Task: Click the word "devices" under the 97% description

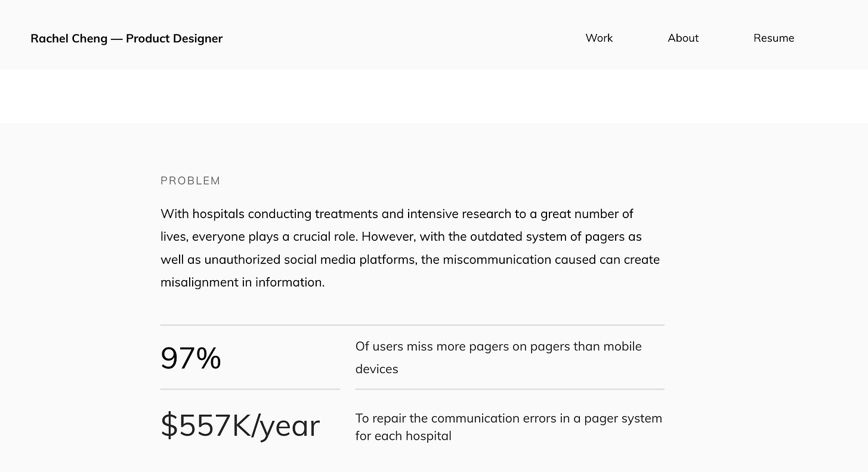Action: click(376, 369)
